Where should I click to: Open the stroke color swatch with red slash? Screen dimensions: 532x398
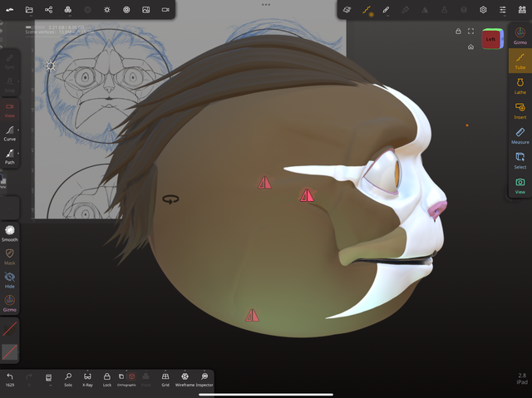(9, 329)
